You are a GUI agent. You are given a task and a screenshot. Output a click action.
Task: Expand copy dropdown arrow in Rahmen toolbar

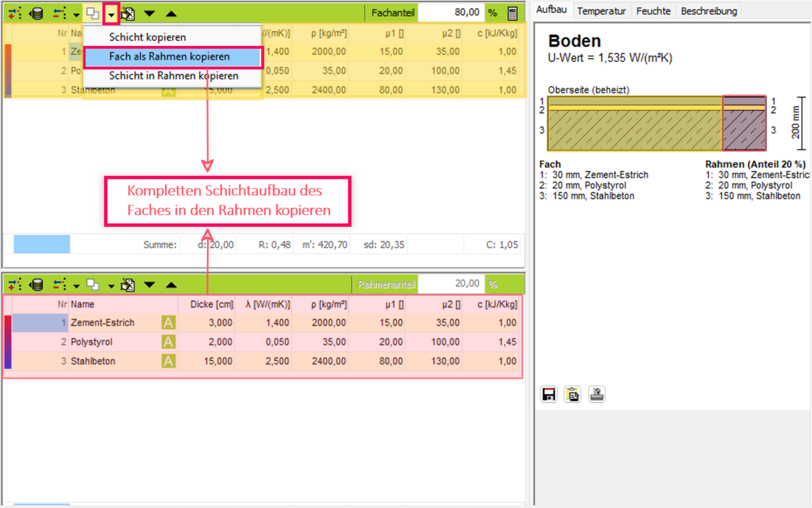[112, 286]
